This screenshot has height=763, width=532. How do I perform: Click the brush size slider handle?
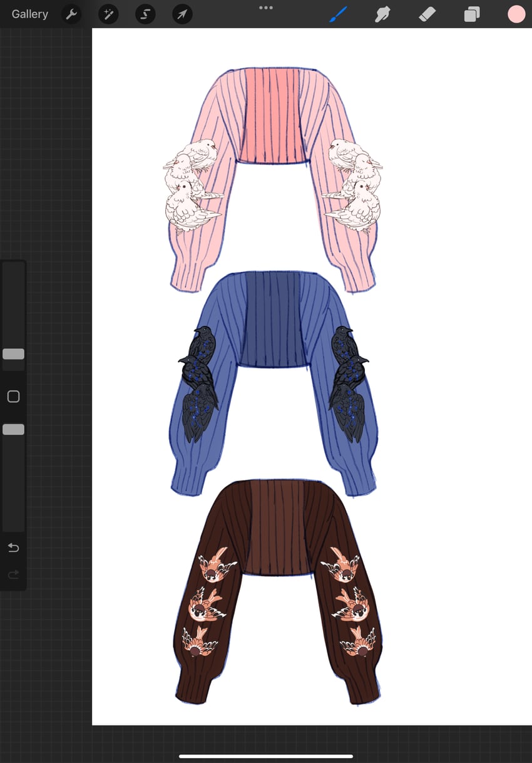pyautogui.click(x=13, y=354)
